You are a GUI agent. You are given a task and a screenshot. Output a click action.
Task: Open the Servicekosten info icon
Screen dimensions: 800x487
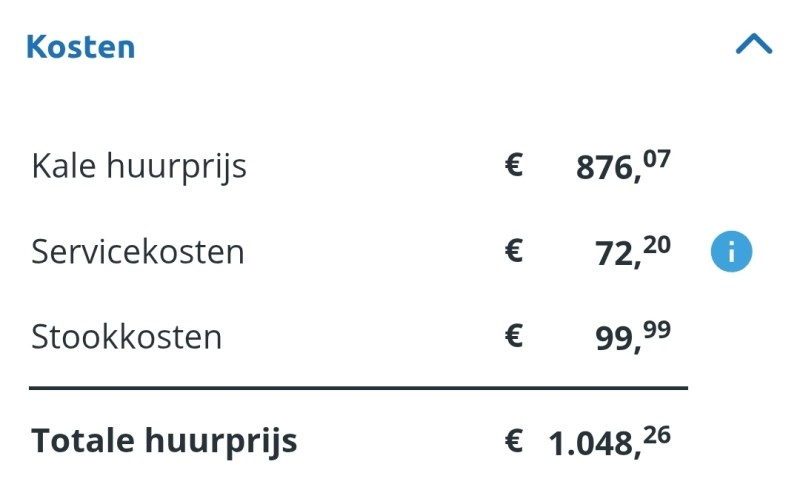pos(731,251)
